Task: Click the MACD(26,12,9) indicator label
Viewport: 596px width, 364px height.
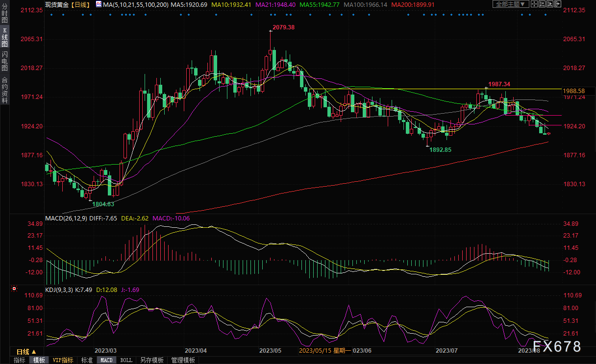Action: tap(67, 218)
